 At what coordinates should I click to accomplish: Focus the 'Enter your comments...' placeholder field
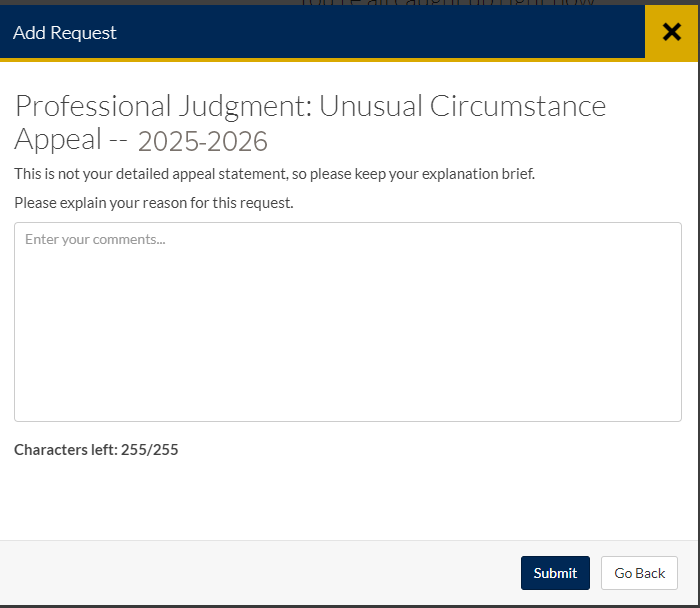(x=95, y=240)
